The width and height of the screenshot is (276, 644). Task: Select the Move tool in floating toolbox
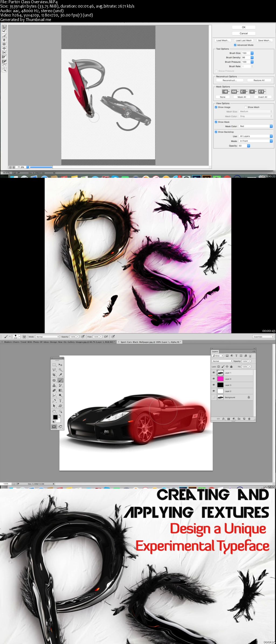point(60,365)
